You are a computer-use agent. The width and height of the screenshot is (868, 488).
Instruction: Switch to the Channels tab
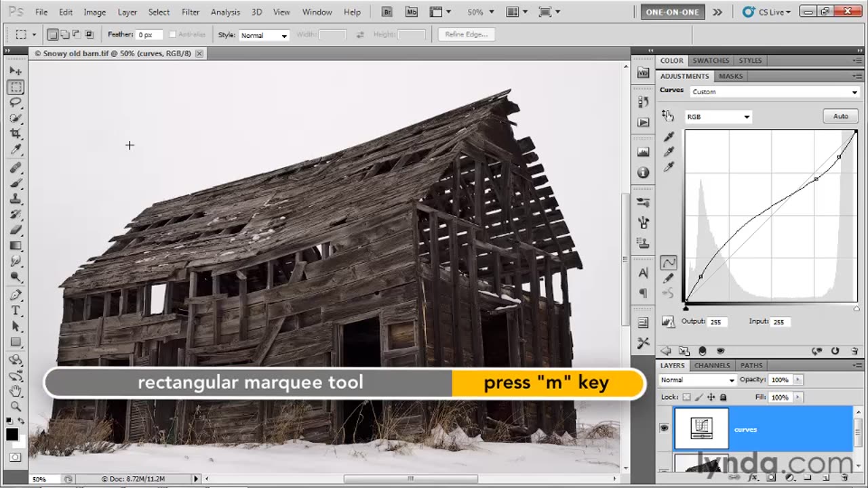(x=712, y=365)
